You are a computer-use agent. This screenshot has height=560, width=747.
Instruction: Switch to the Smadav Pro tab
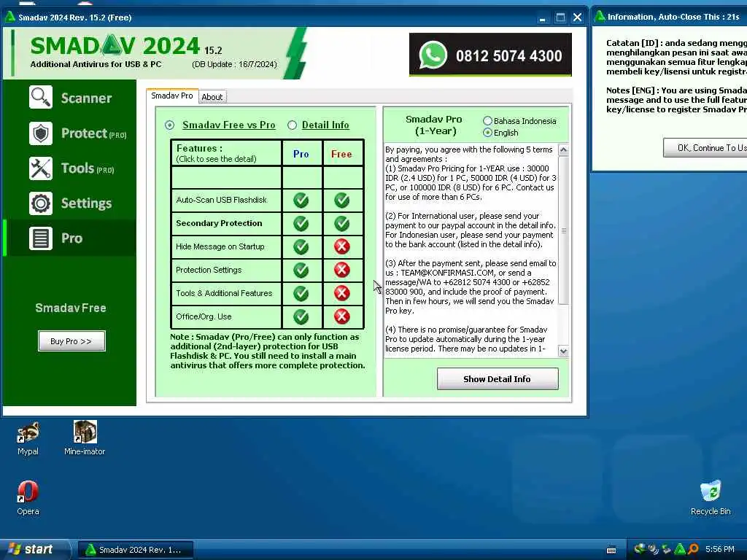click(172, 96)
